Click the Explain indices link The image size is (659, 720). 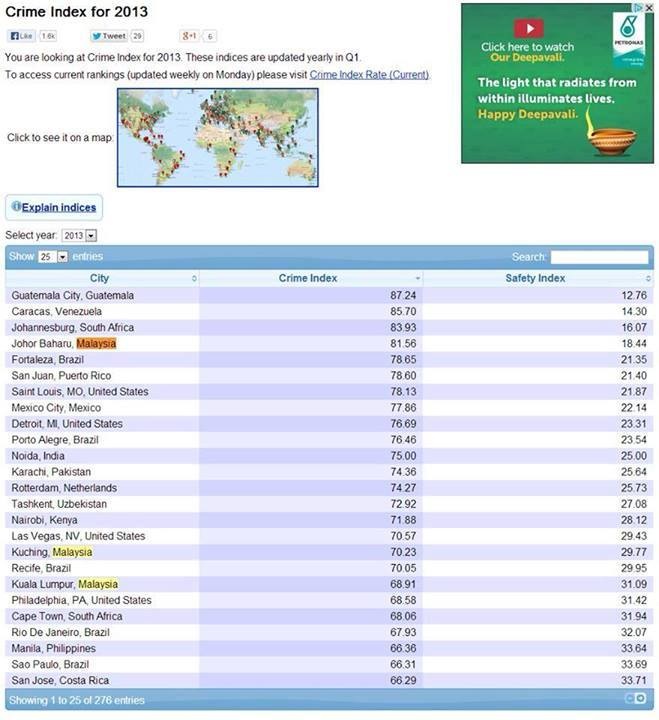(59, 207)
